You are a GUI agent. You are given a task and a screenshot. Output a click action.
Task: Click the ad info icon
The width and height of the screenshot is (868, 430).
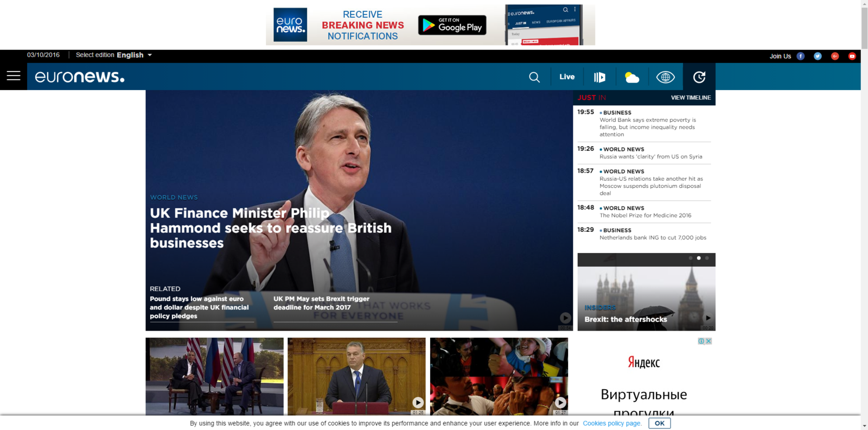pos(701,341)
